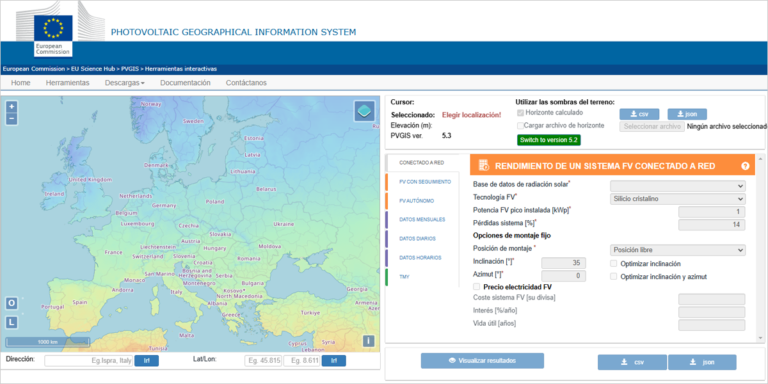Image resolution: width=768 pixels, height=384 pixels.
Task: Click Visualizar resultados button
Action: tap(482, 360)
